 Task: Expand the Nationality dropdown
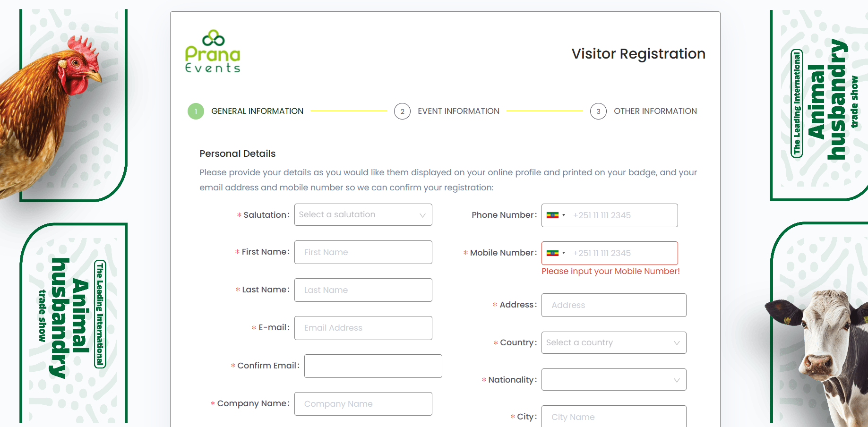click(613, 380)
